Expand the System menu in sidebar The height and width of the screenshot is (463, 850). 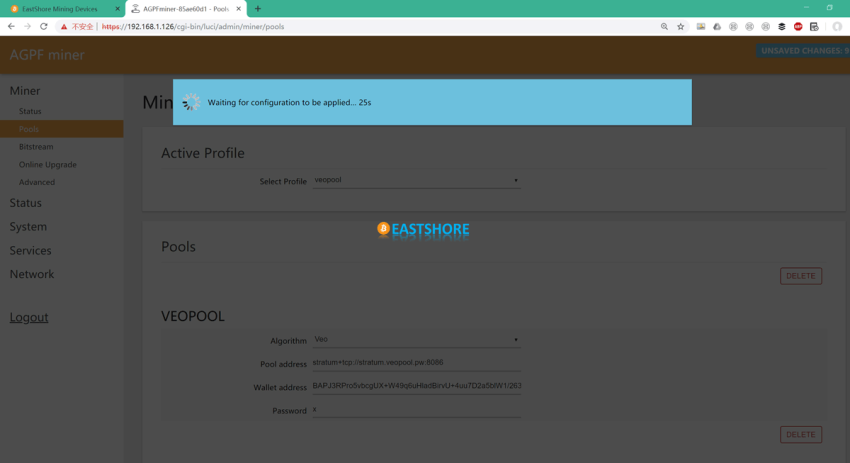tap(28, 227)
